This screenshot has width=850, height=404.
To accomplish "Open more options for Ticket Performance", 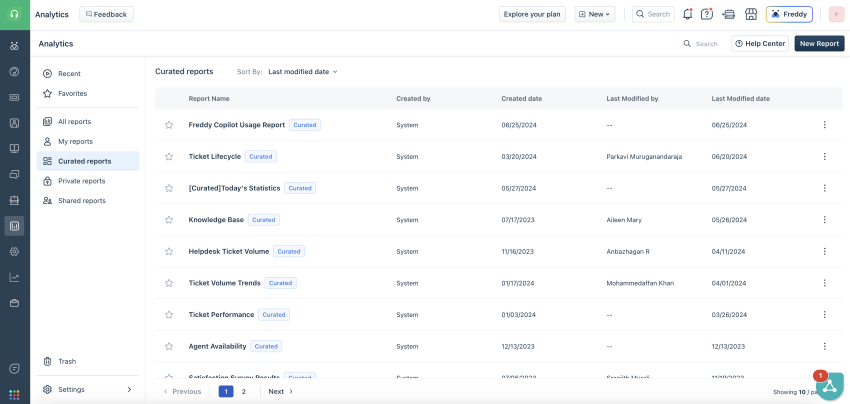I will tap(825, 315).
